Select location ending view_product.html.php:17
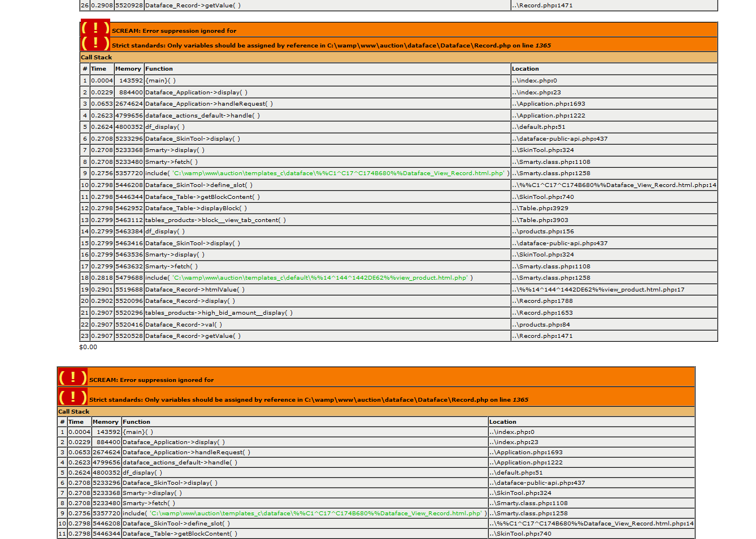This screenshot has height=539, width=756. tap(598, 290)
